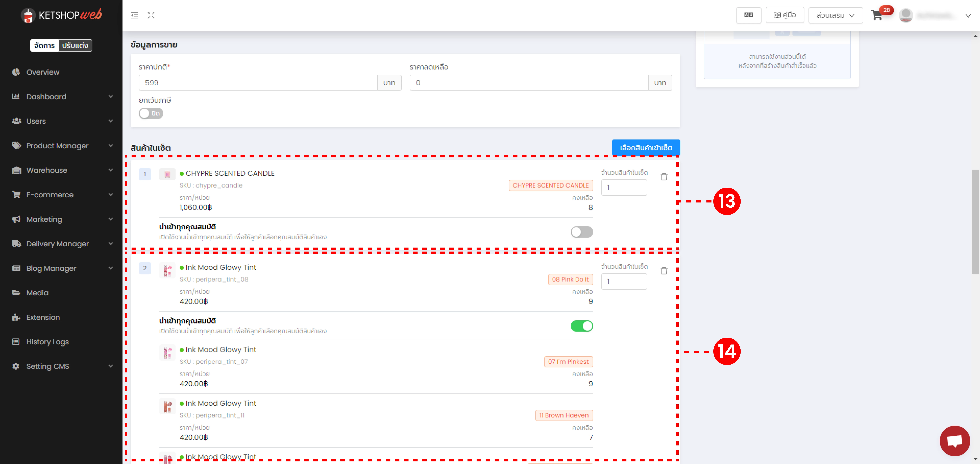Click the "1,060.00฿" price text
The height and width of the screenshot is (464, 980).
196,208
